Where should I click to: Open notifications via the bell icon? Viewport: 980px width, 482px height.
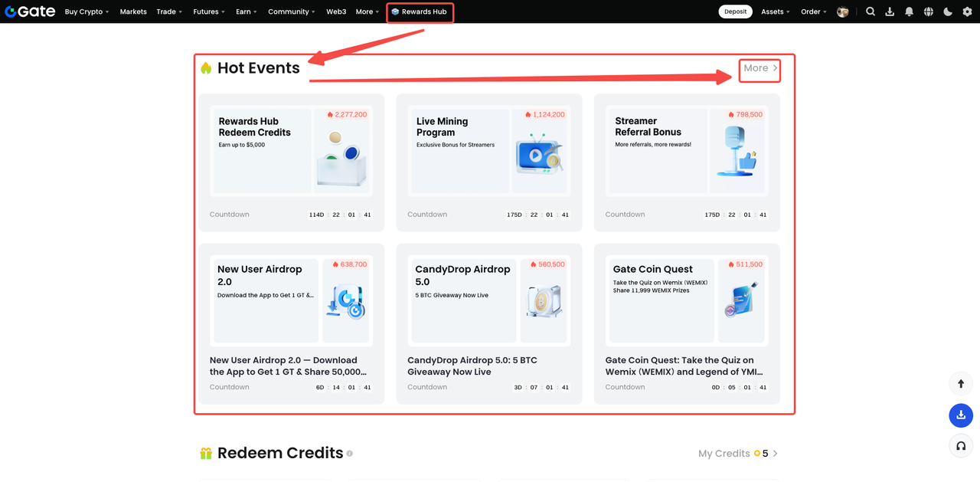(909, 11)
